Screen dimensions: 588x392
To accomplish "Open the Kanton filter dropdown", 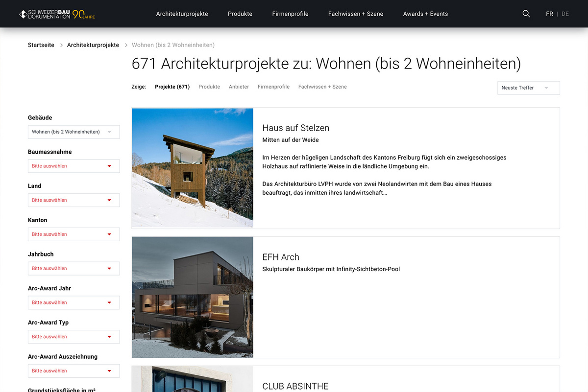I will click(73, 234).
